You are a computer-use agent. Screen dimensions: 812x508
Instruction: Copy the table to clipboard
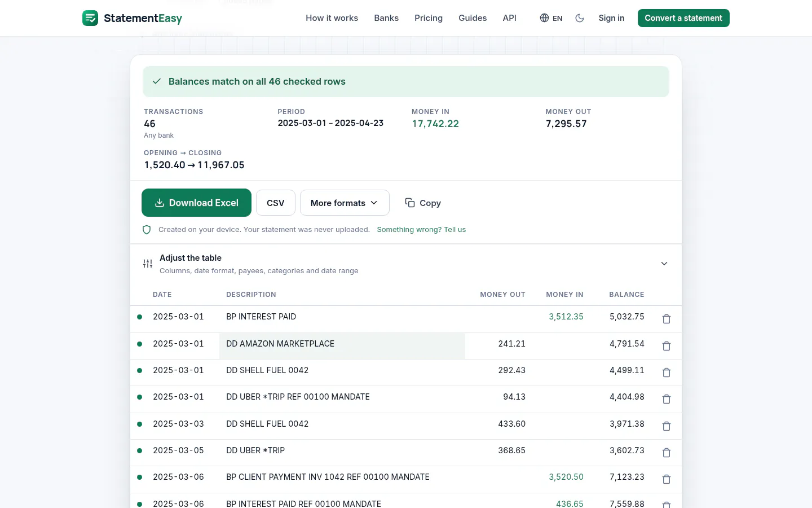423,203
